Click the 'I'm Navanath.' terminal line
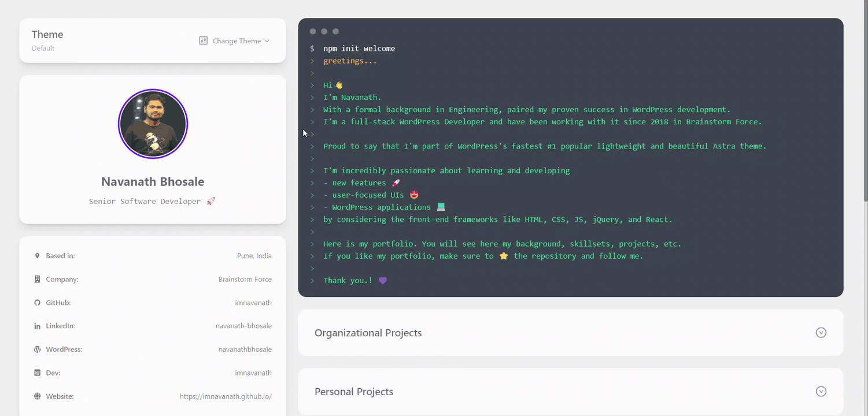The width and height of the screenshot is (868, 416). 352,98
